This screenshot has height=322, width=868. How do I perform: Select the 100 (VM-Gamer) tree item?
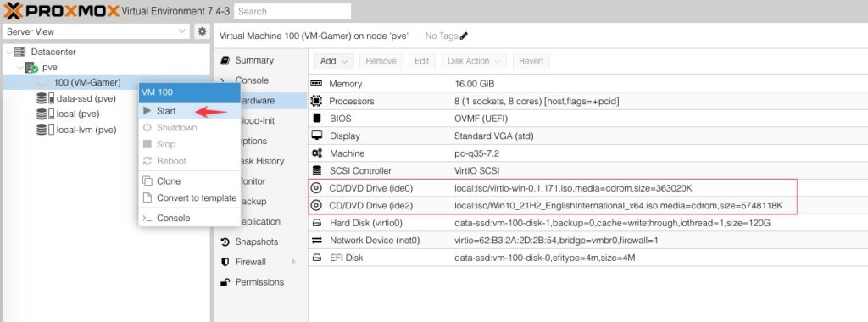pos(87,82)
